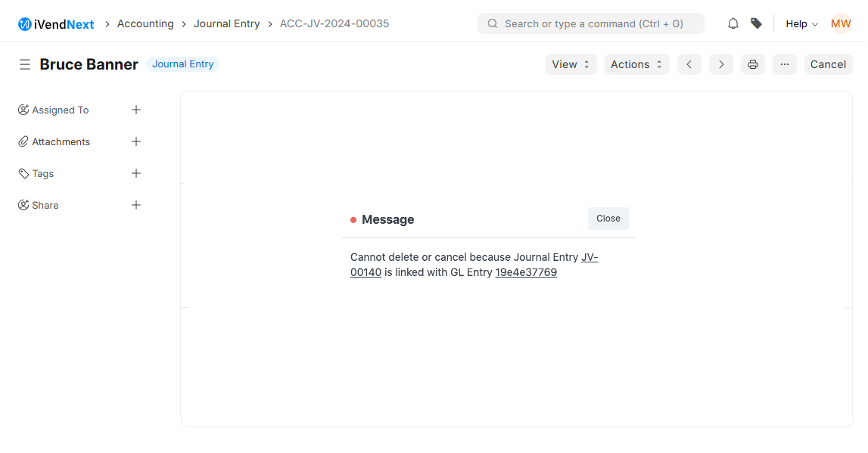Screen dimensions: 868x453
Task: Click the tag icon in the navbar
Action: [756, 23]
